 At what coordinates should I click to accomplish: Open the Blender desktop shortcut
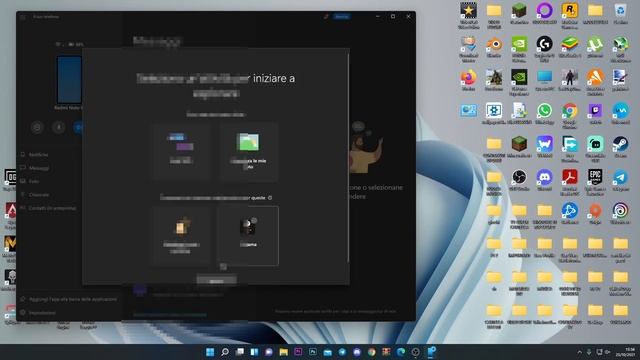coord(494,44)
